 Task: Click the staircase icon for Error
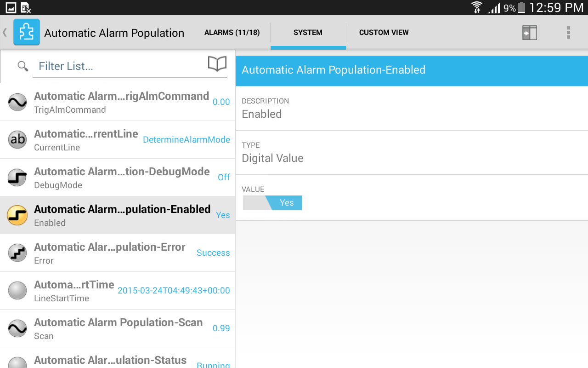pyautogui.click(x=17, y=253)
